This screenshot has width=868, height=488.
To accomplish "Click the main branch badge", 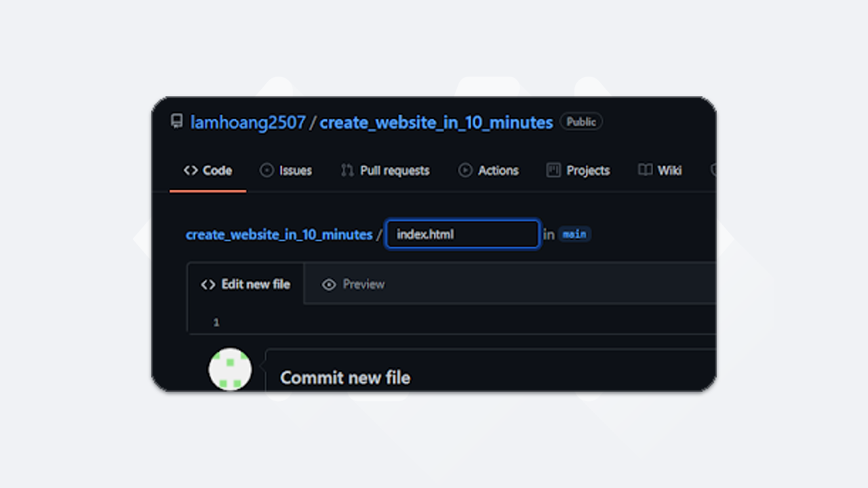I will tap(575, 235).
